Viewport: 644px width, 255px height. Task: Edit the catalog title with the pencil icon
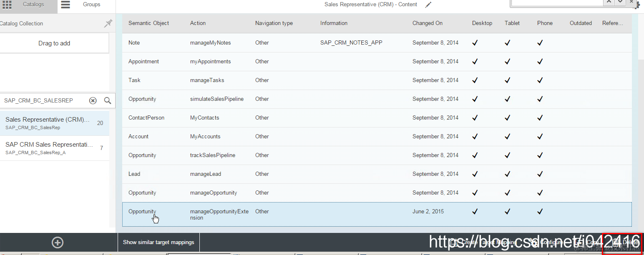click(428, 5)
